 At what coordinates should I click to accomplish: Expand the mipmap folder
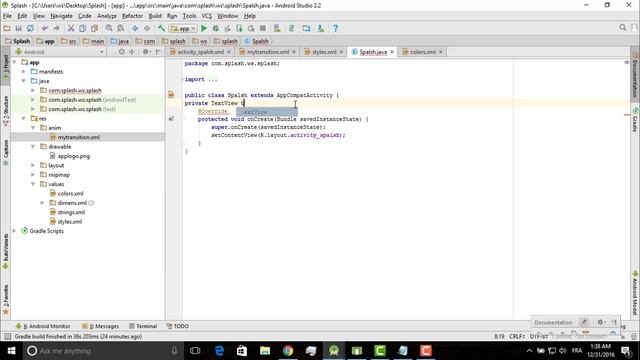click(33, 175)
